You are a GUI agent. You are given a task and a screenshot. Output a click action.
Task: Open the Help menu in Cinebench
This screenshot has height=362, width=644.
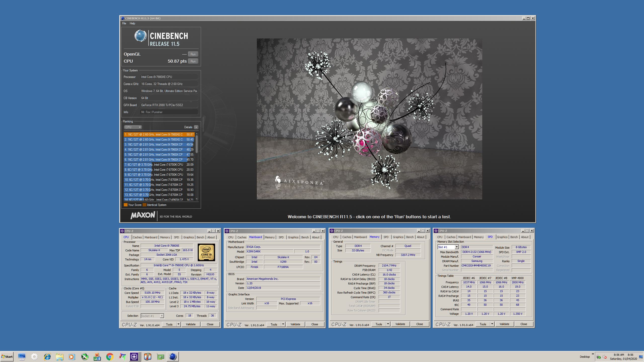pyautogui.click(x=132, y=23)
